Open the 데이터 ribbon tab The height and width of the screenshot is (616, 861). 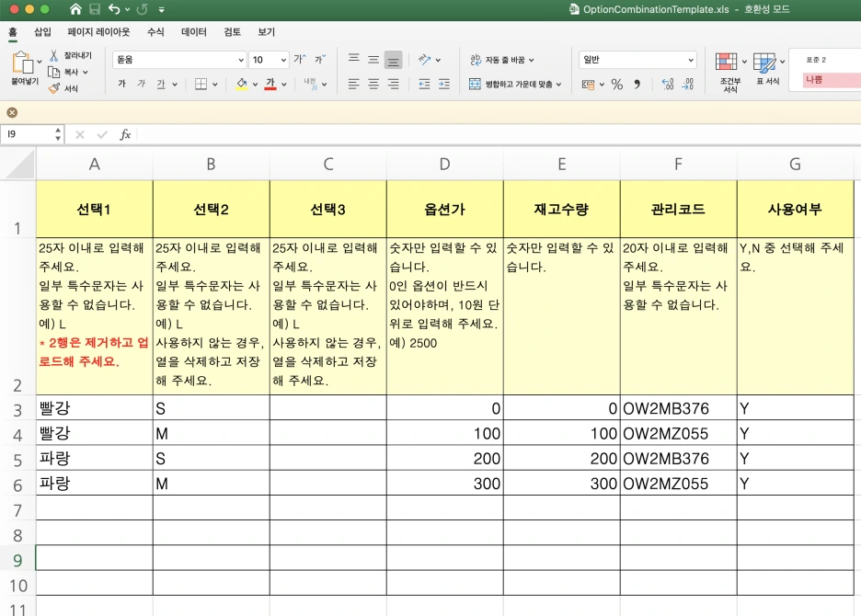(194, 32)
